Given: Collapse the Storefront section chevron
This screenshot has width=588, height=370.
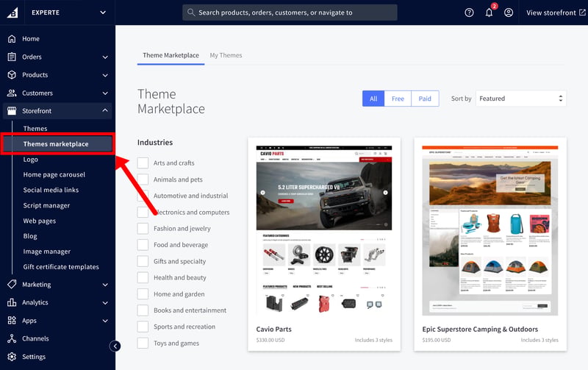Looking at the screenshot, I should pos(105,110).
